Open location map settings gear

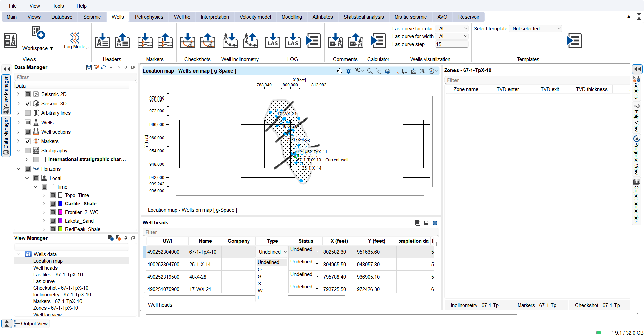click(348, 71)
